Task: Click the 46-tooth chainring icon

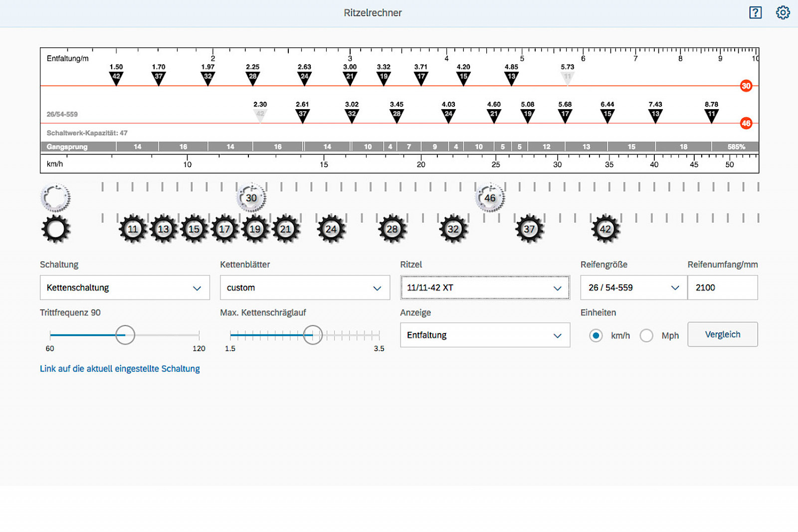Action: click(x=490, y=198)
